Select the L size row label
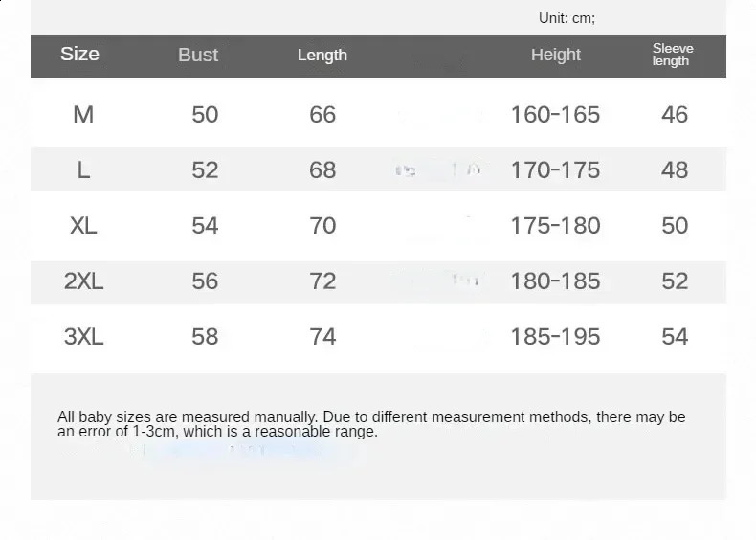The height and width of the screenshot is (540, 756). tap(83, 170)
